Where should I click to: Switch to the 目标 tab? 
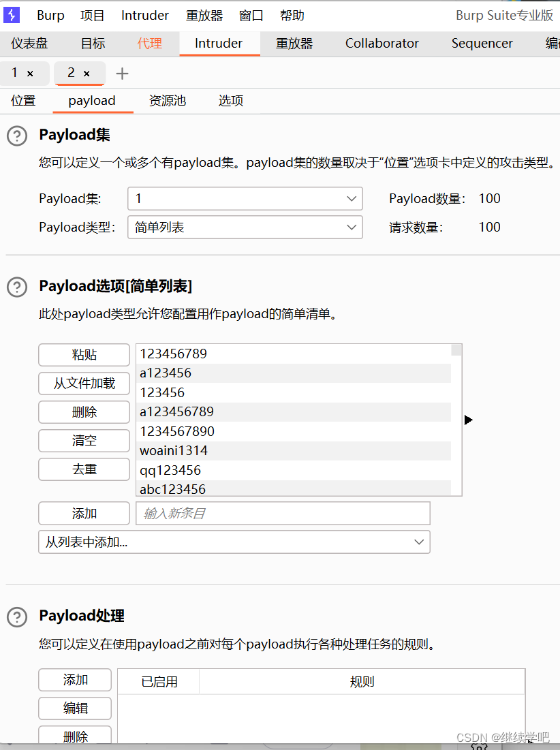93,44
